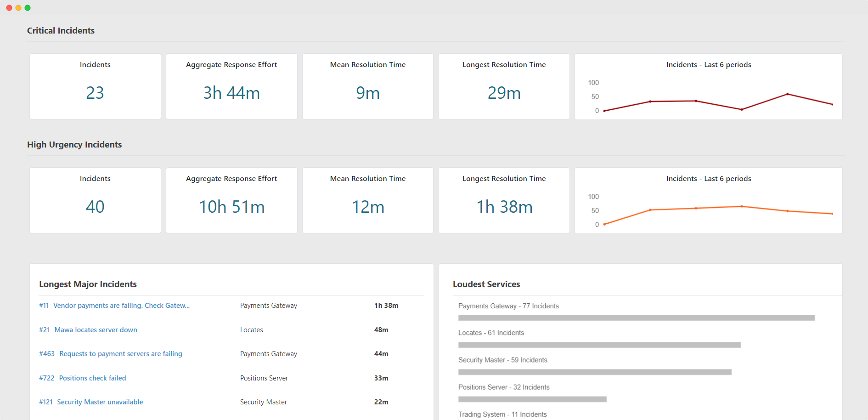Click the Payments Gateway - 77 Incidents label
The height and width of the screenshot is (420, 868).
(x=508, y=306)
